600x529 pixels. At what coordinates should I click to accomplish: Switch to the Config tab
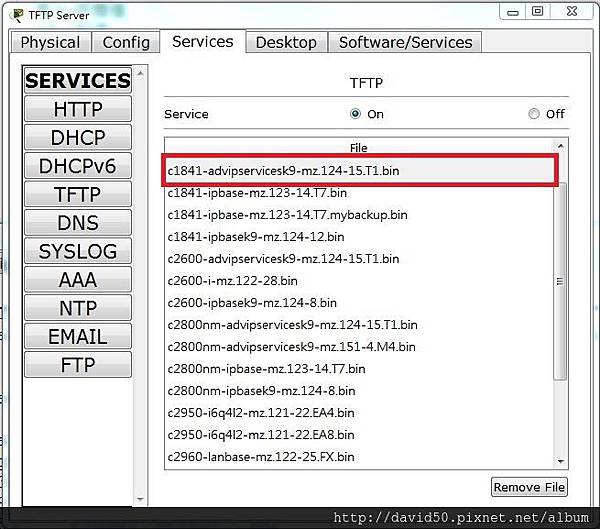coord(126,42)
